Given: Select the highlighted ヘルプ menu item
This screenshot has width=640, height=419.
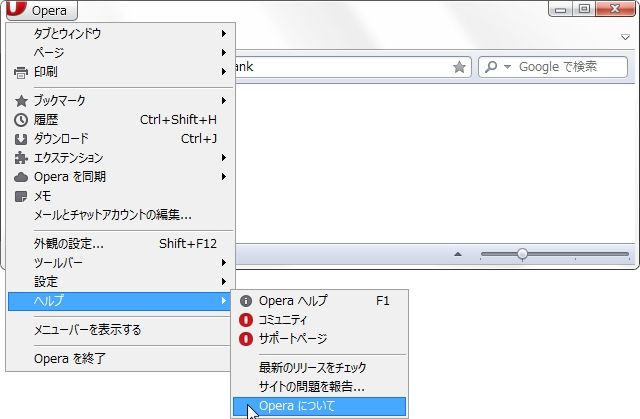Looking at the screenshot, I should [119, 301].
